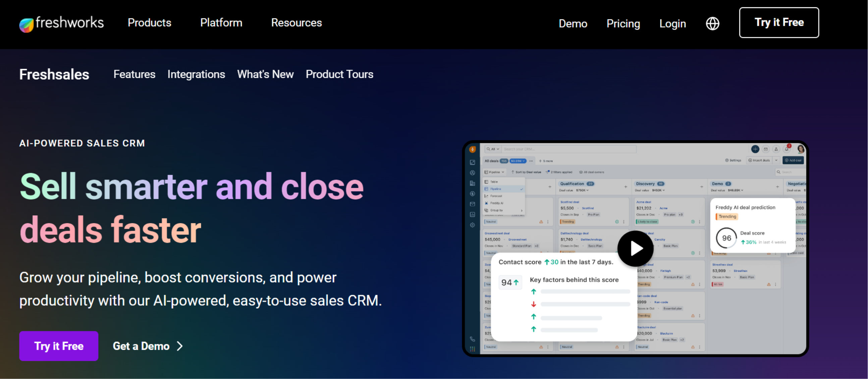Open the language selector globe icon
This screenshot has width=868, height=379.
[x=712, y=23]
